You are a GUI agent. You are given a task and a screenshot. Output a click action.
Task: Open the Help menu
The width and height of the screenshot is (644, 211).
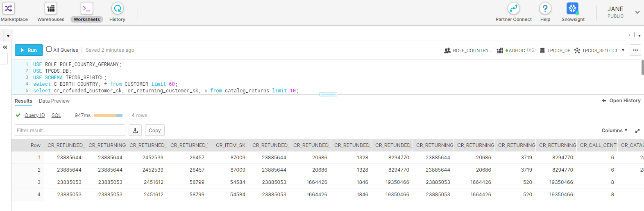coord(545,12)
